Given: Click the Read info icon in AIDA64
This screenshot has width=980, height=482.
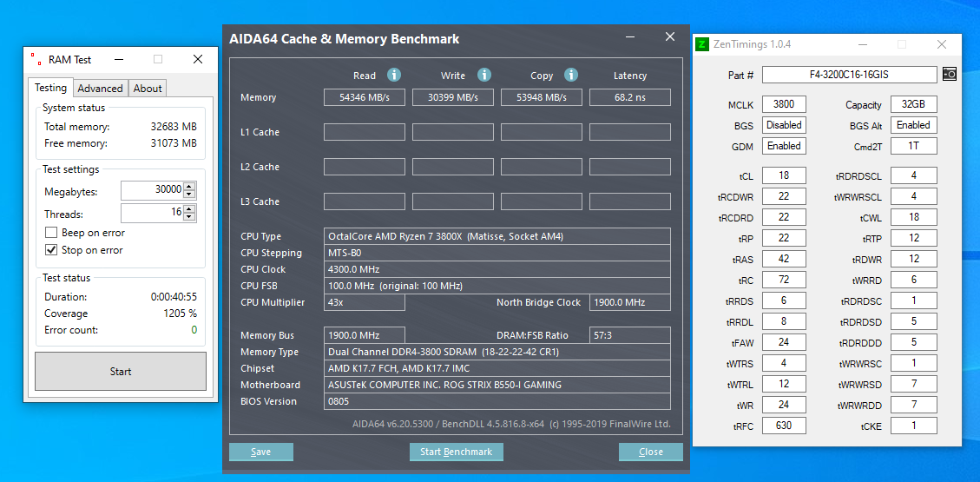Looking at the screenshot, I should click(x=394, y=75).
